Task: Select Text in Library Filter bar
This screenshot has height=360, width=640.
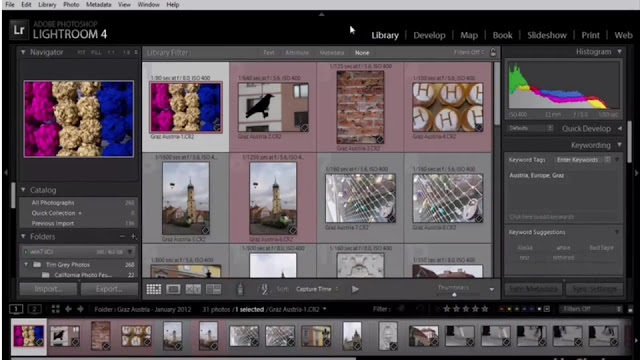Action: click(269, 53)
